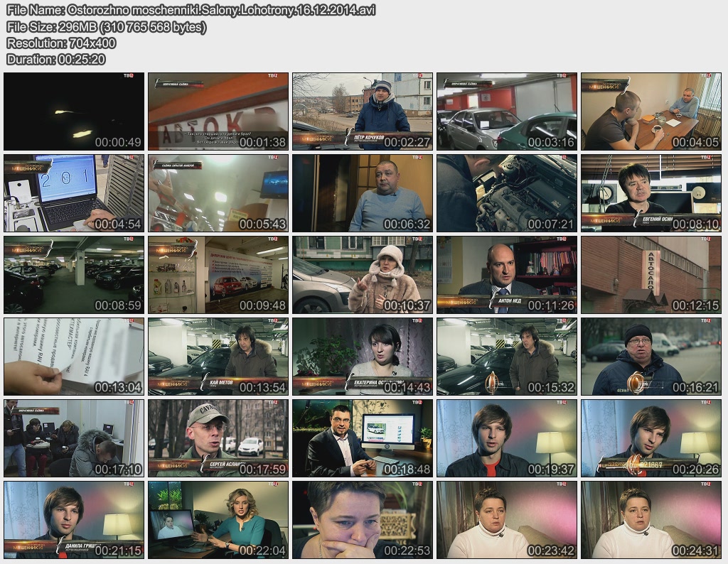
Task: Select the frame at 00:02:27 of man in blue jacket
Action: point(362,111)
